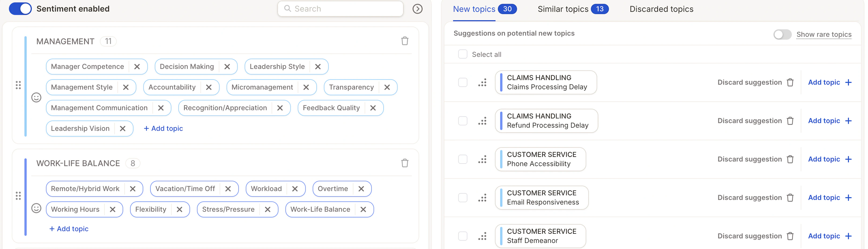This screenshot has width=868, height=249.
Task: Click the drag handle for Phone Accessibility
Action: [x=483, y=159]
